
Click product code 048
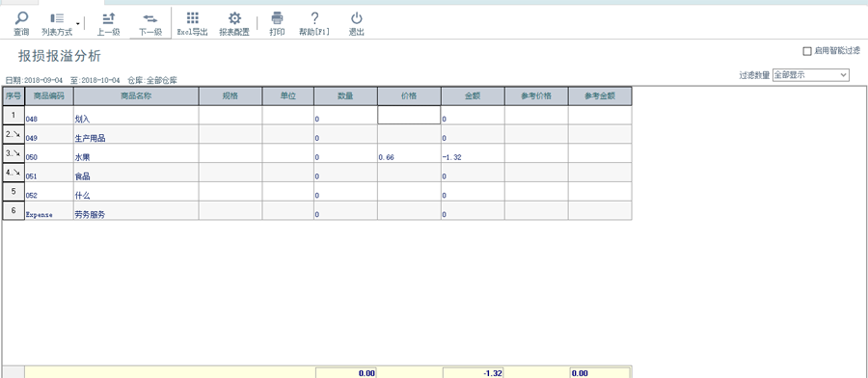pos(32,119)
